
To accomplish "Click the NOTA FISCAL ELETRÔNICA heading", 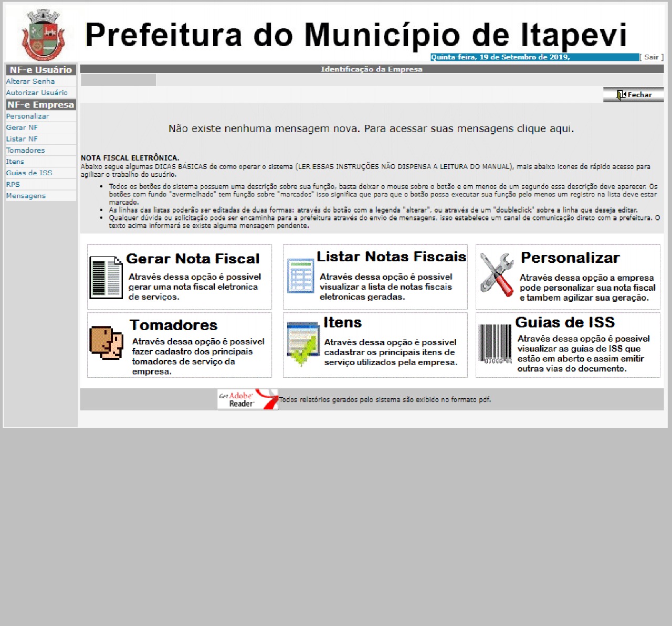I will (130, 158).
